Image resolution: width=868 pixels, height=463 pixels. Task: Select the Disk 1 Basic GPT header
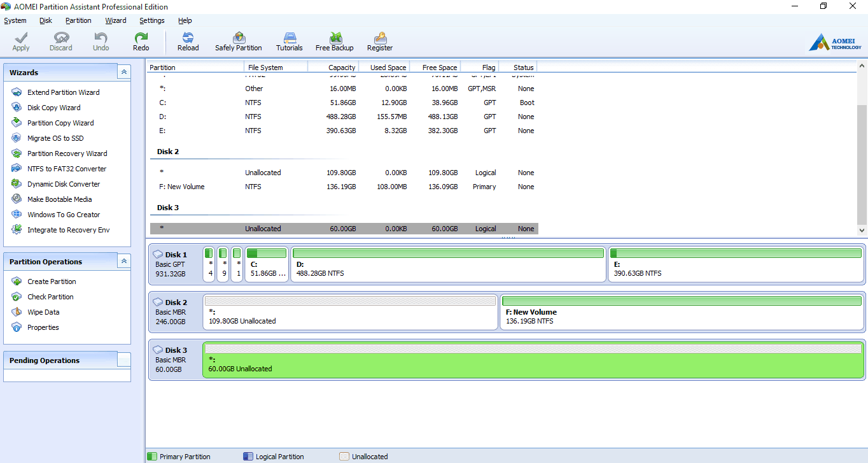click(175, 264)
